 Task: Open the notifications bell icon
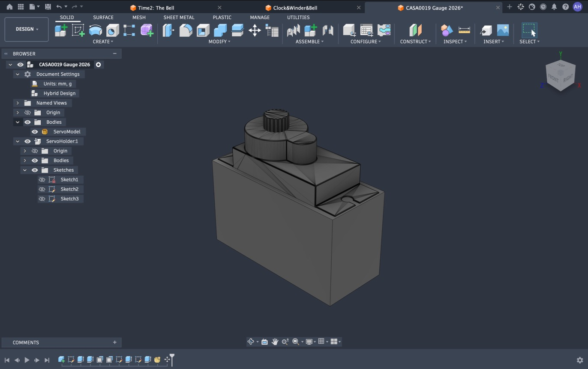(x=554, y=7)
